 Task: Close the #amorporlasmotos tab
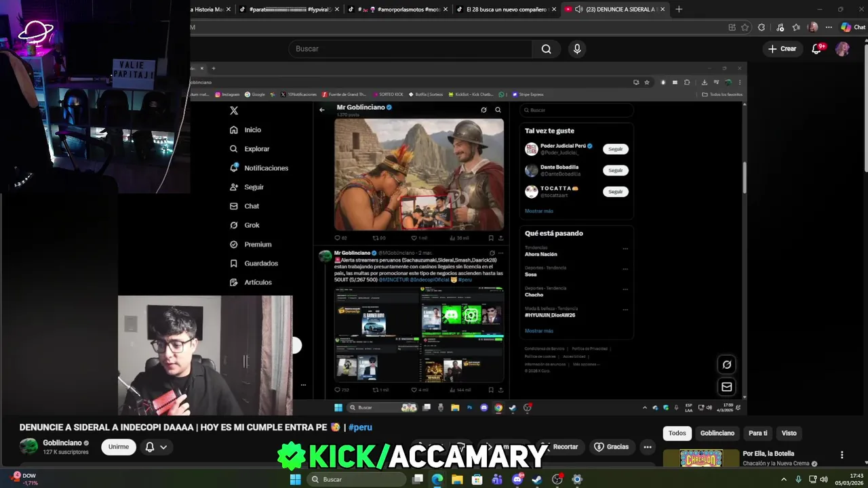(x=446, y=9)
